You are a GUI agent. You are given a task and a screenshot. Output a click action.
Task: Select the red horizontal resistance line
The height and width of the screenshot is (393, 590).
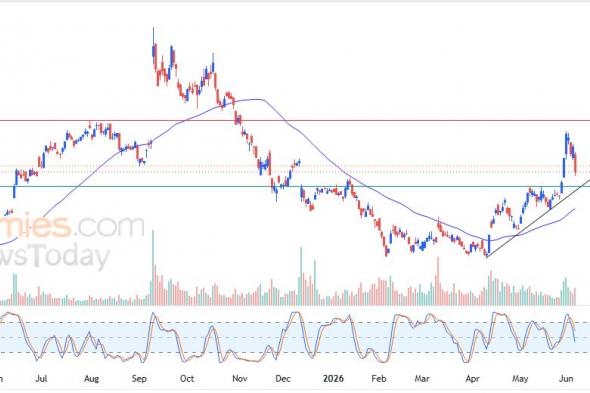[x=295, y=121]
